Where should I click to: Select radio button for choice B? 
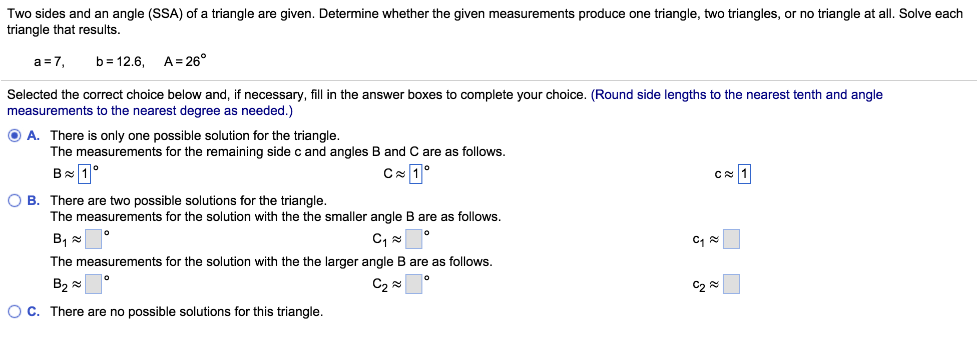point(14,200)
